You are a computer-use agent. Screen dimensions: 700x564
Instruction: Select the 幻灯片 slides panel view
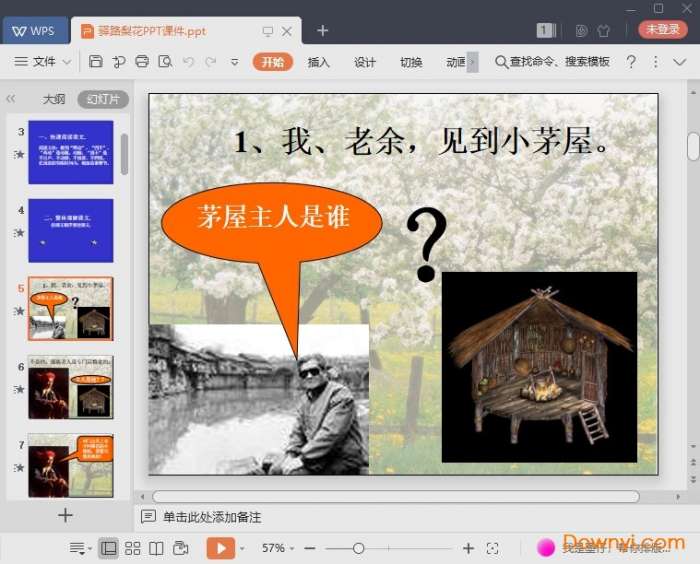[x=103, y=99]
